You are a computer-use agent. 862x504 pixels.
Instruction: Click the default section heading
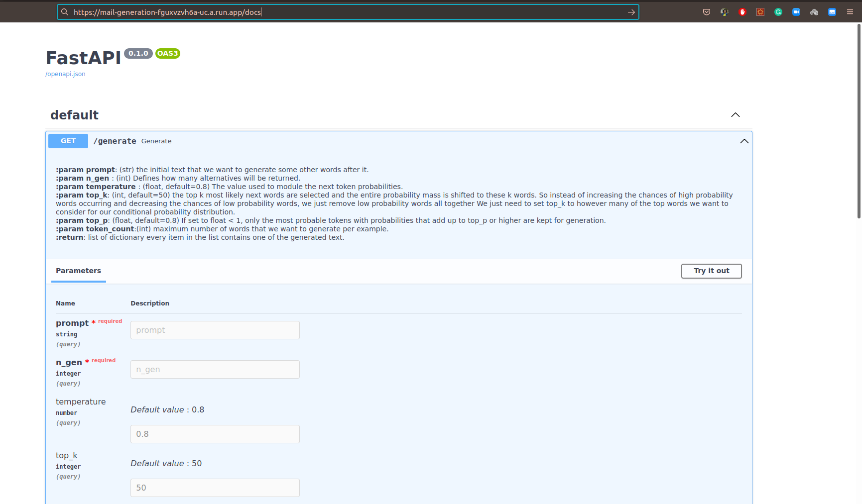point(74,115)
